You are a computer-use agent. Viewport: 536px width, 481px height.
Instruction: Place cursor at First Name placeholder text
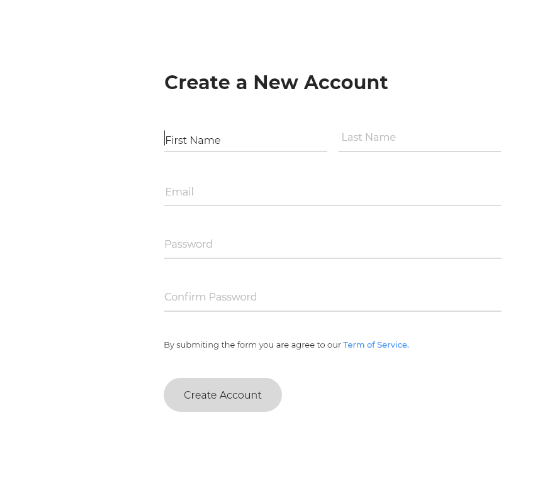click(x=193, y=140)
